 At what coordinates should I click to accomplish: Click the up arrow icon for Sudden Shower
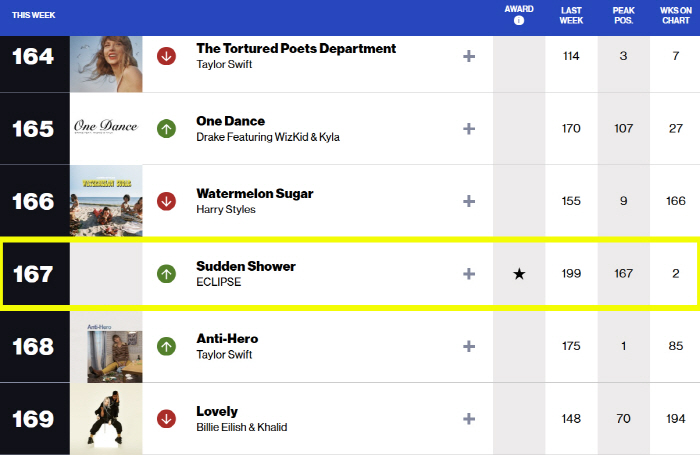click(x=167, y=274)
